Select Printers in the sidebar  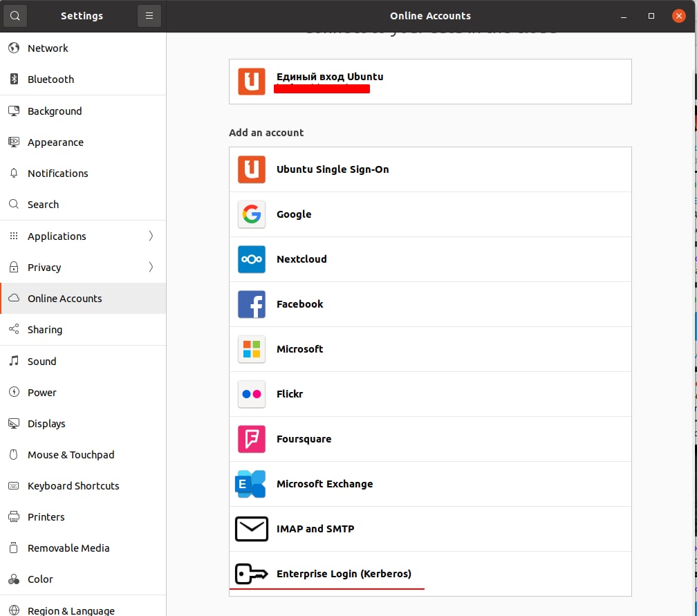83,517
